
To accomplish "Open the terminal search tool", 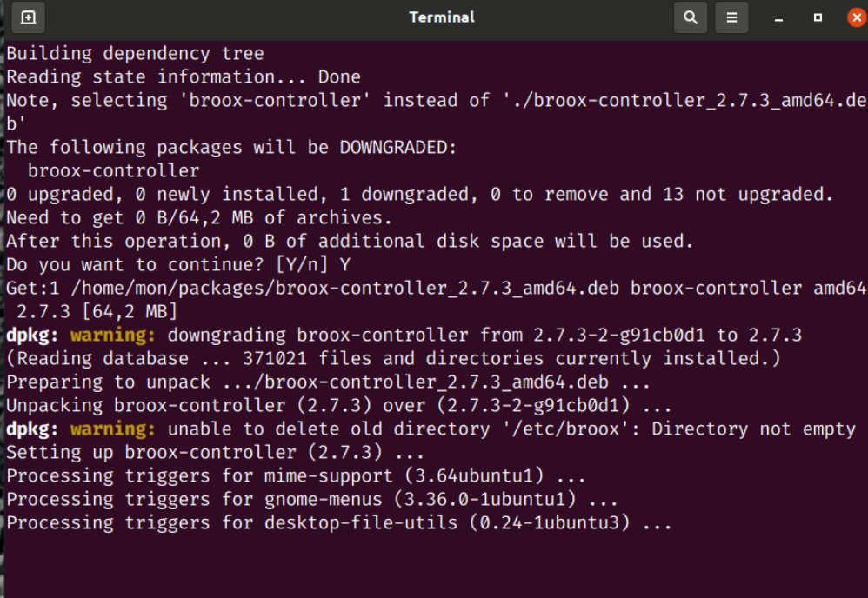I will 691,17.
